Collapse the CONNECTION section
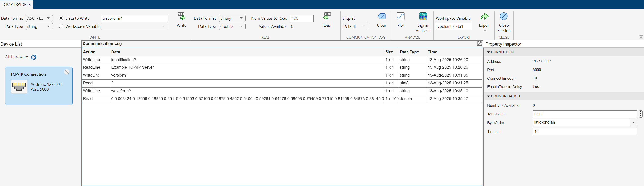Screen dimensions: 644x186 (488, 52)
